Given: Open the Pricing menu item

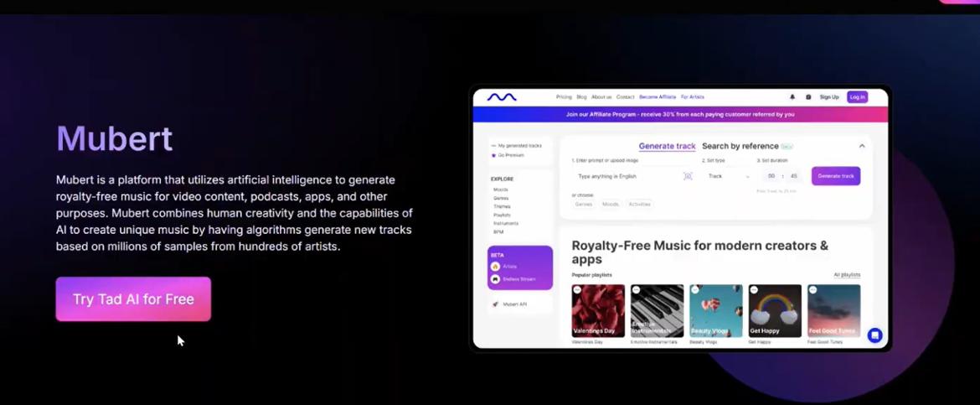Looking at the screenshot, I should tap(564, 97).
